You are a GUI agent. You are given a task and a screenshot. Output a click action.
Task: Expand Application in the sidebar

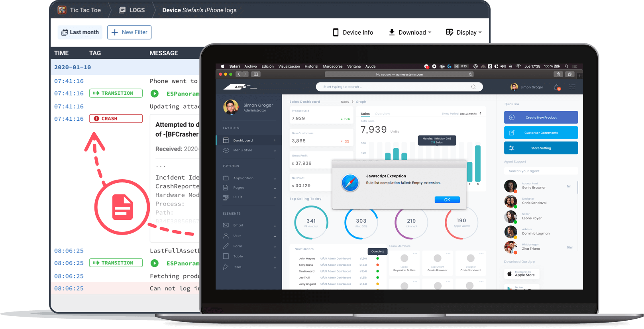point(249,178)
